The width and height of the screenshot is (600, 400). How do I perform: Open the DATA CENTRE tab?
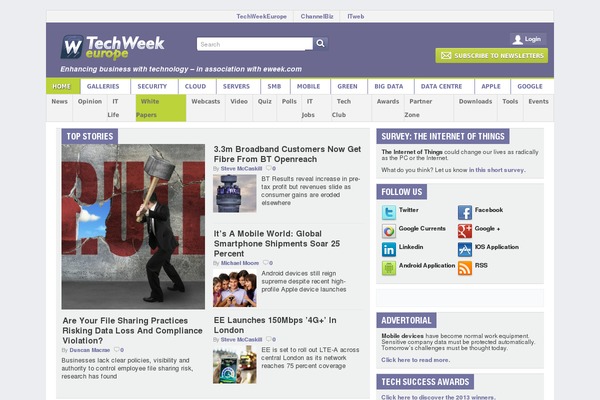[441, 86]
